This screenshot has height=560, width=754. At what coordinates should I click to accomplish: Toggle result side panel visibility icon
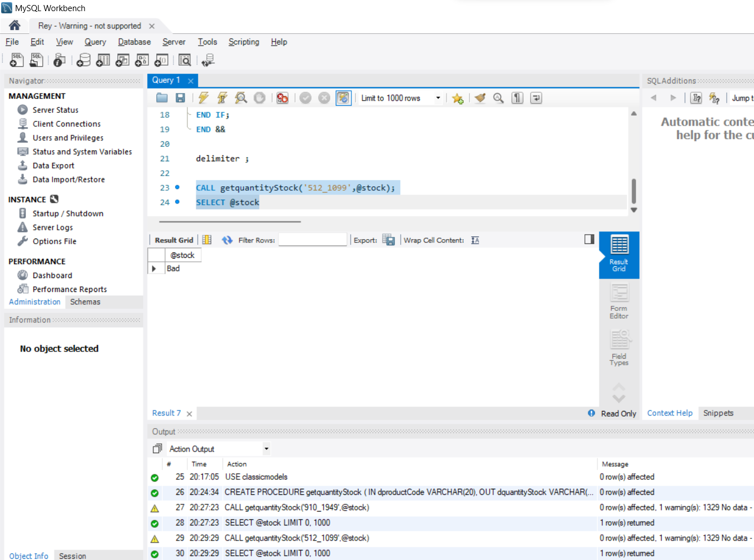coord(589,239)
